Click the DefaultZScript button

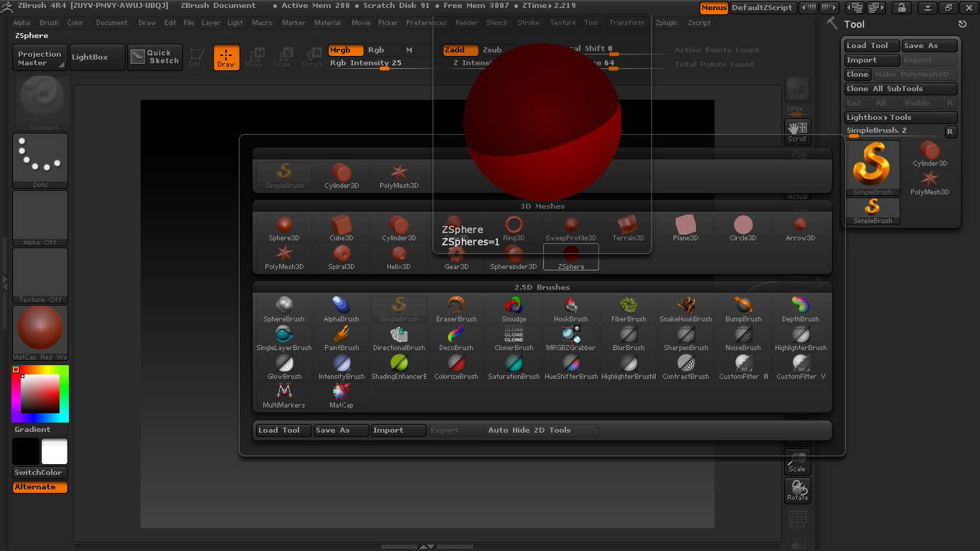[762, 7]
